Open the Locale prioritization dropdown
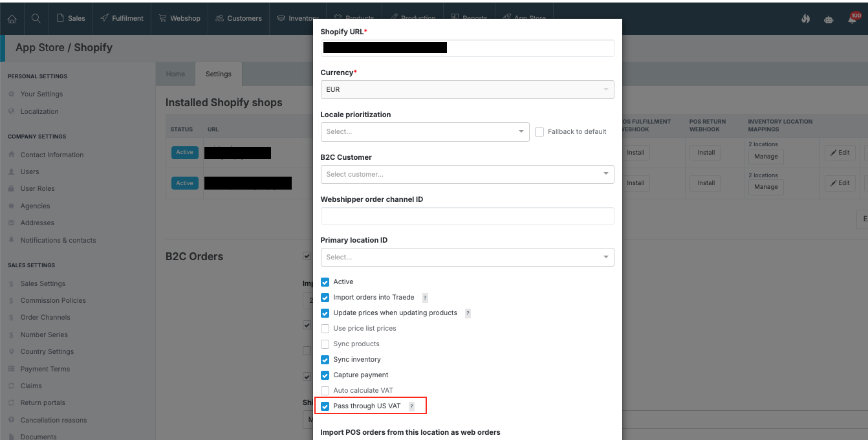Image resolution: width=868 pixels, height=440 pixels. 424,132
